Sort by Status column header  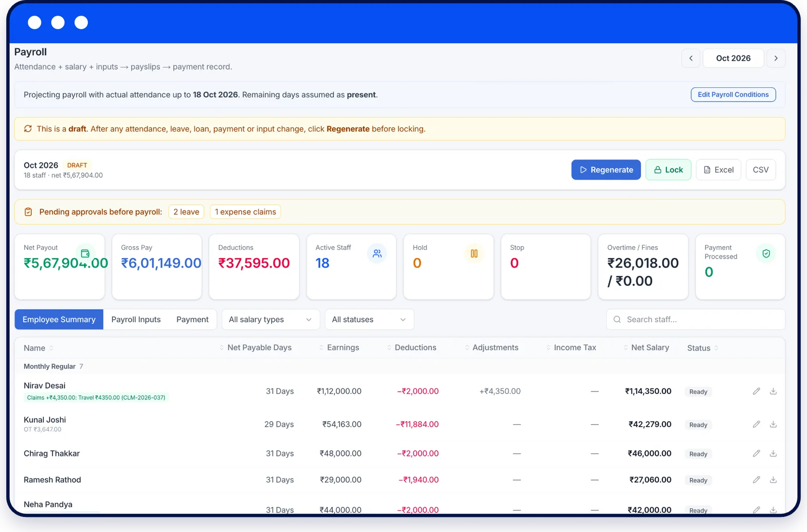click(703, 348)
